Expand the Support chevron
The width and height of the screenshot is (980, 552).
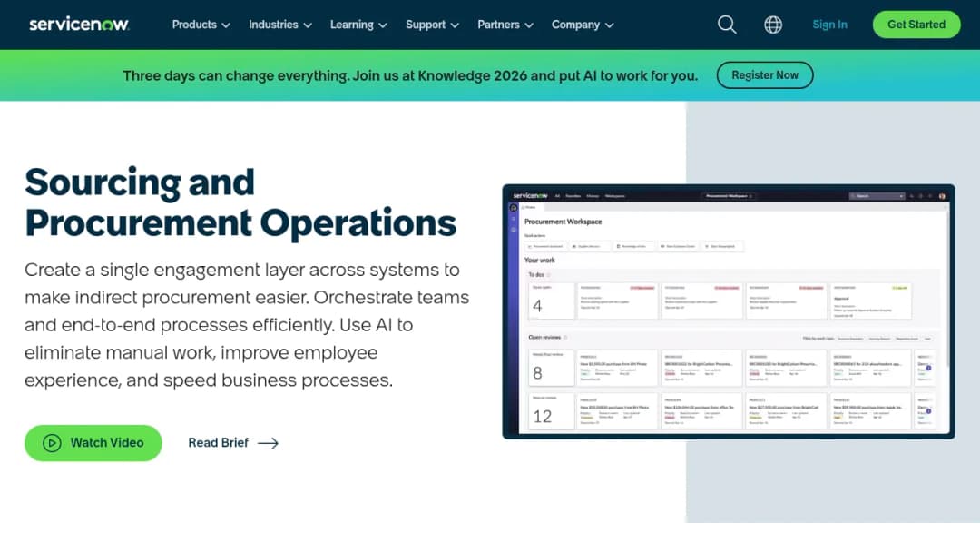click(x=455, y=25)
